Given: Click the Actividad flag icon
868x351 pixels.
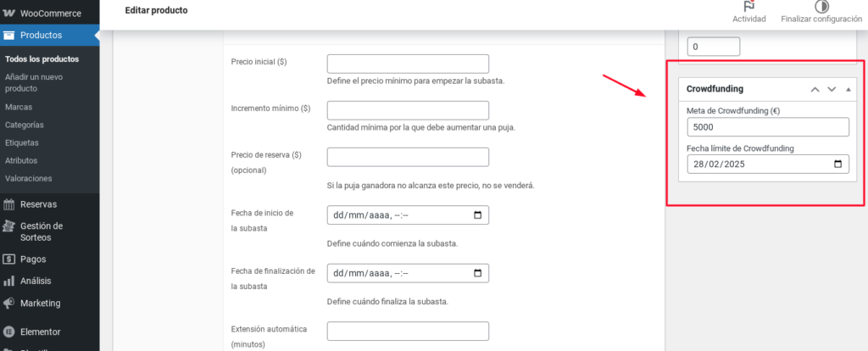Looking at the screenshot, I should point(749,7).
